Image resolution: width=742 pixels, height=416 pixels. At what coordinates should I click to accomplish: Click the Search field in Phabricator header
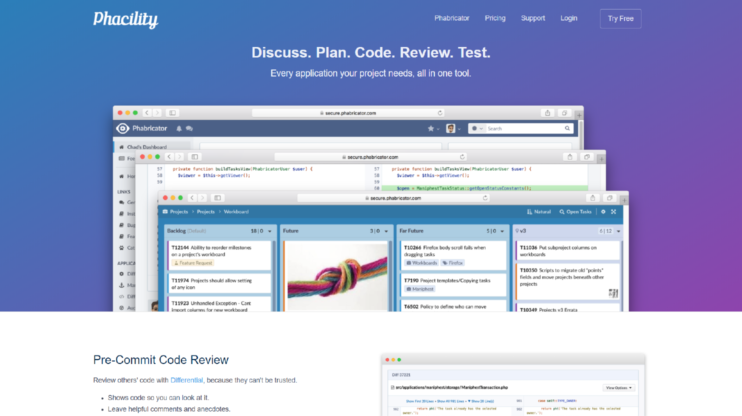coord(524,128)
